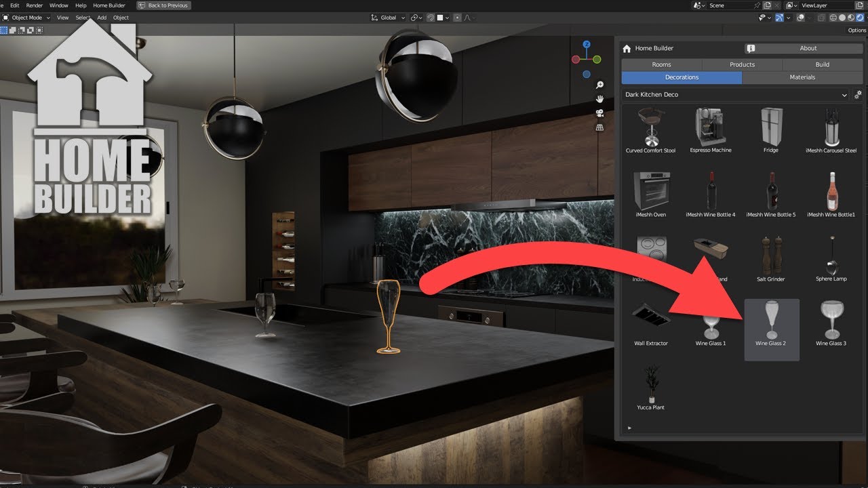Open the Edit menu
The height and width of the screenshot is (488, 868).
pos(14,5)
